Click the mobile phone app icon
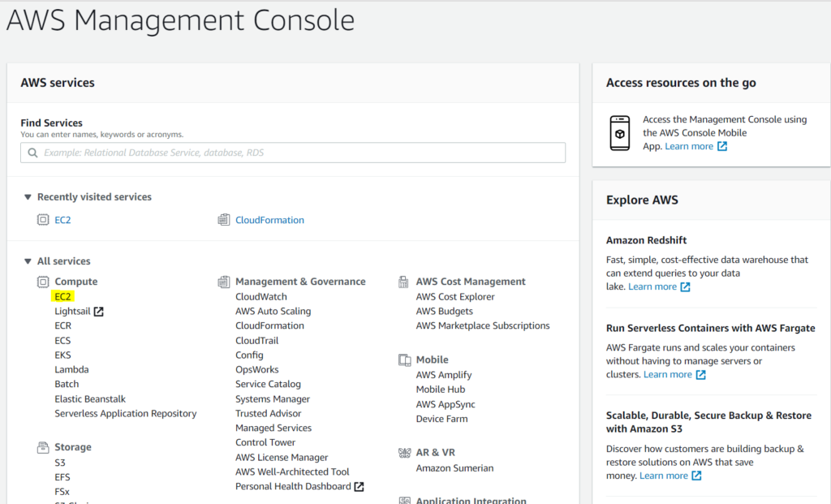Image resolution: width=831 pixels, height=504 pixels. pos(620,132)
